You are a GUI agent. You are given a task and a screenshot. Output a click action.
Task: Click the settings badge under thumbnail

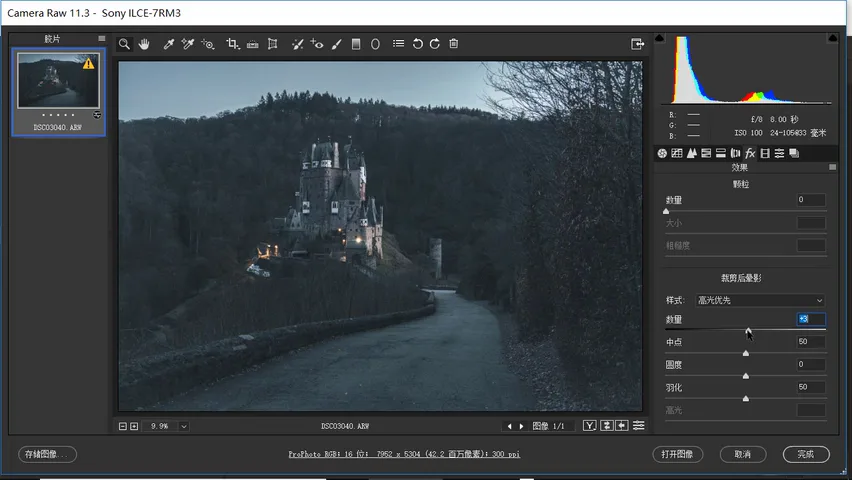click(x=97, y=115)
